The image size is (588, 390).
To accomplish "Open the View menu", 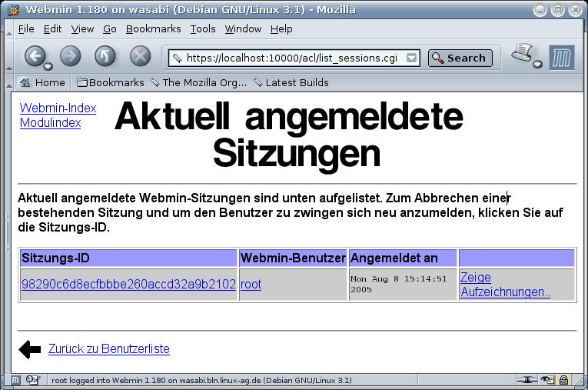I will (x=82, y=29).
